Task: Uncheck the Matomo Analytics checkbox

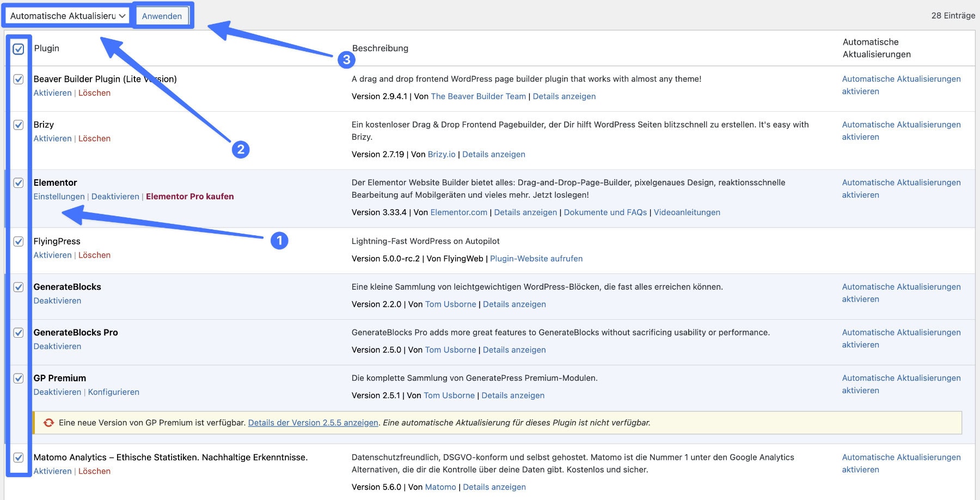Action: [x=18, y=458]
